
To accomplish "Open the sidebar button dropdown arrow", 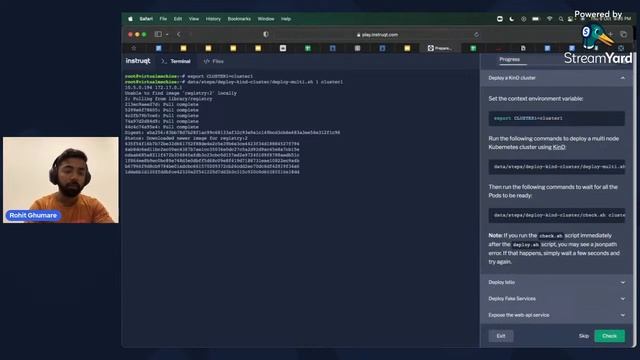I will (x=167, y=35).
